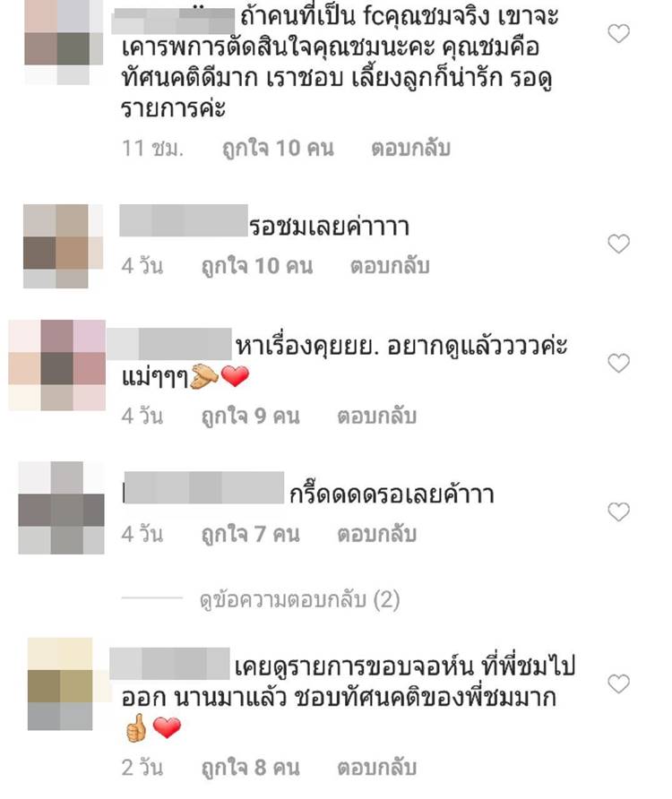The height and width of the screenshot is (799, 672).
Task: Reply to the 11 ชม. comment via ตอบกลับ
Action: point(411,149)
